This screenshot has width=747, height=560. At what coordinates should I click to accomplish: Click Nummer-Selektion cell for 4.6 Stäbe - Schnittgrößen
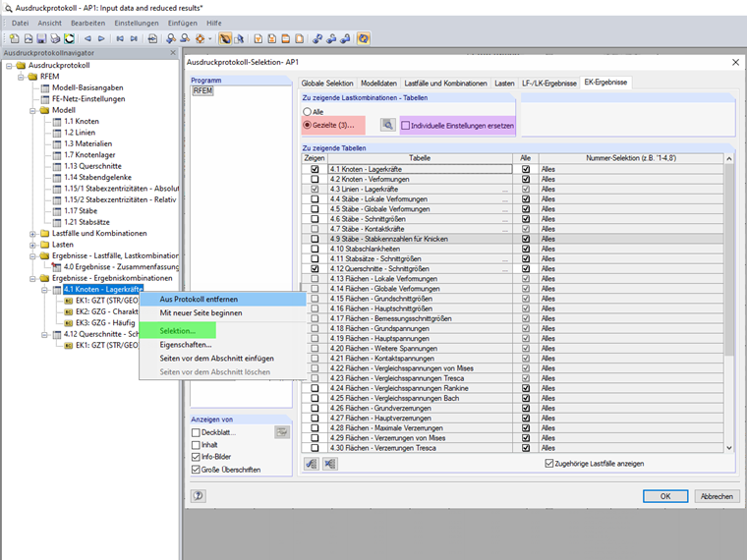point(631,219)
